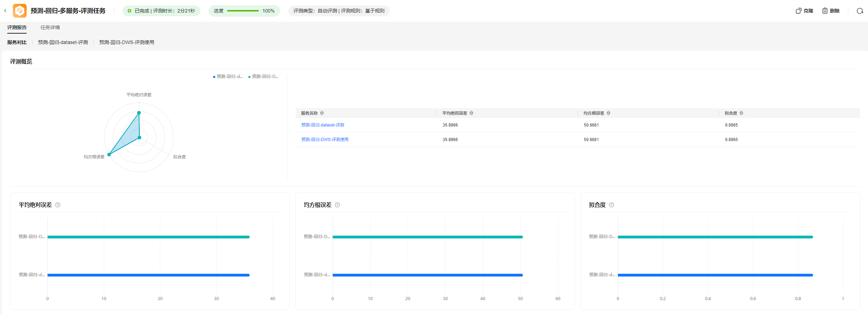
Task: Open the 预测-回归-dataset-评测 sub-tab
Action: click(63, 42)
